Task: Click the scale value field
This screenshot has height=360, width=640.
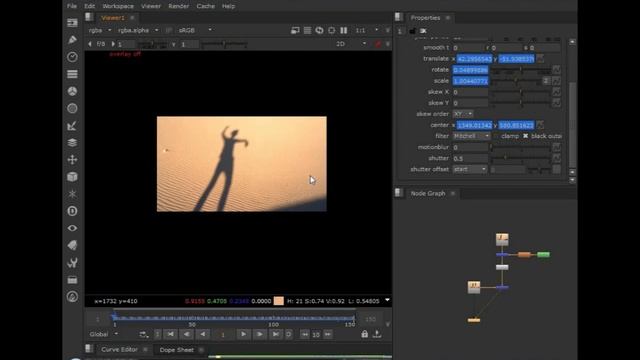Action: [x=470, y=81]
